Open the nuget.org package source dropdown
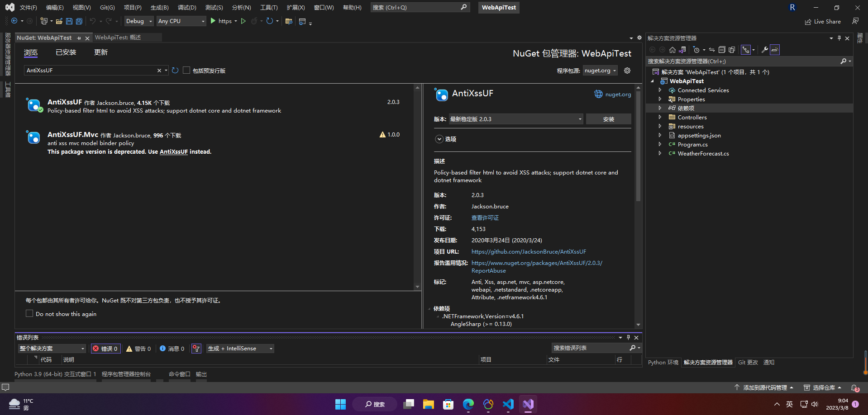 point(600,71)
